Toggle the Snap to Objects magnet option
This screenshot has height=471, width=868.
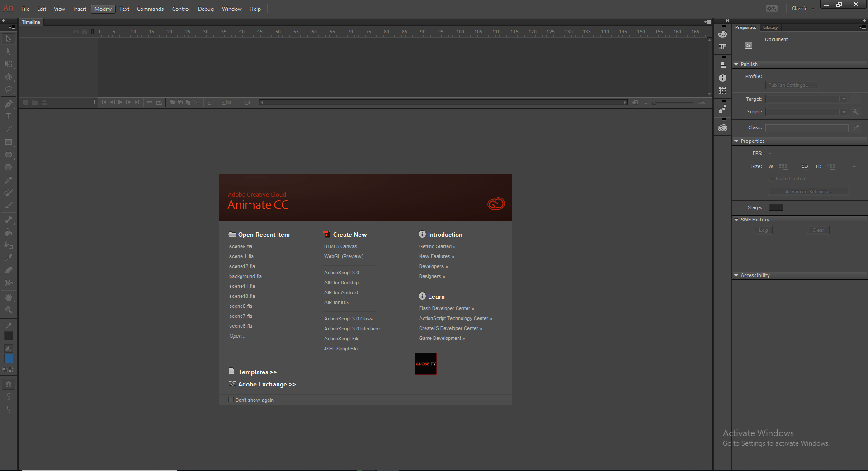point(9,384)
